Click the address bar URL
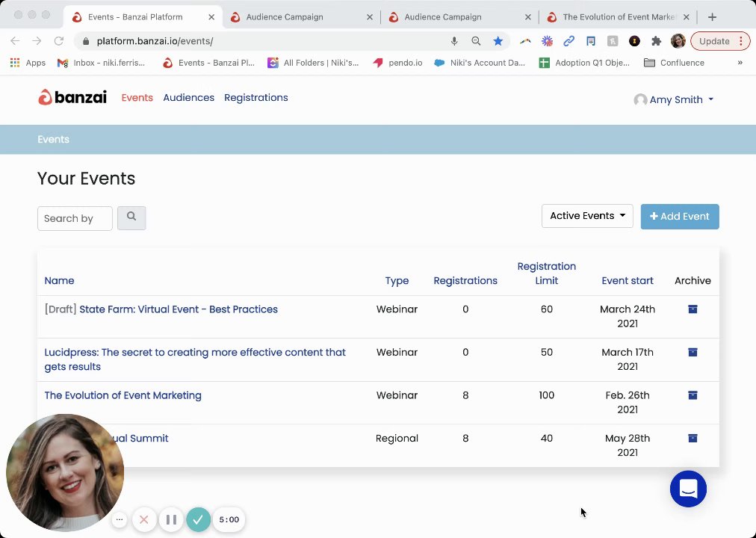 [155, 41]
